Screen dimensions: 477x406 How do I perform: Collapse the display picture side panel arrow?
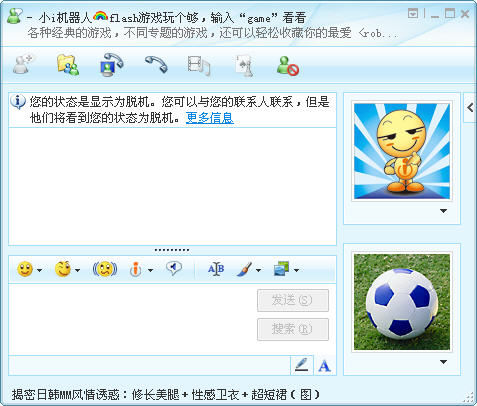pos(470,108)
